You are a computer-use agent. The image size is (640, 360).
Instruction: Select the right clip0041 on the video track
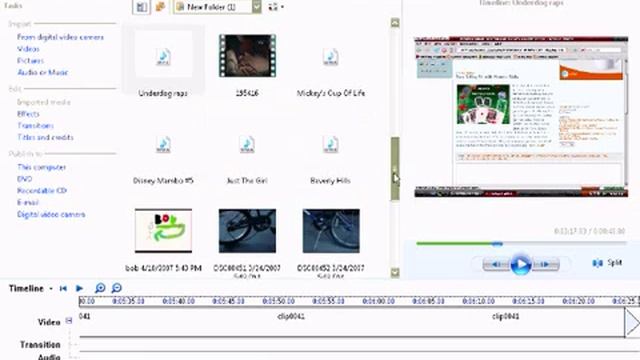point(505,316)
